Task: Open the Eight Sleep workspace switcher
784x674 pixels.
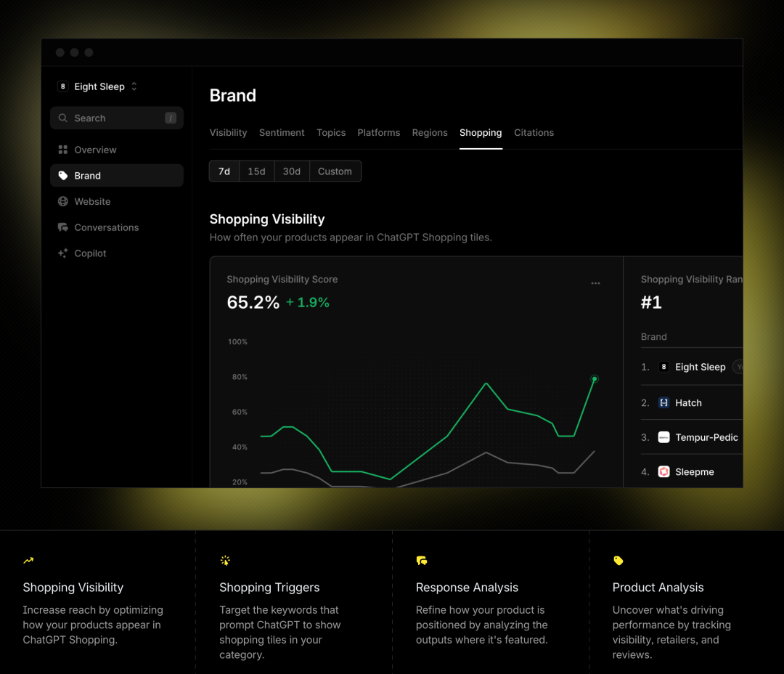Action: click(99, 86)
